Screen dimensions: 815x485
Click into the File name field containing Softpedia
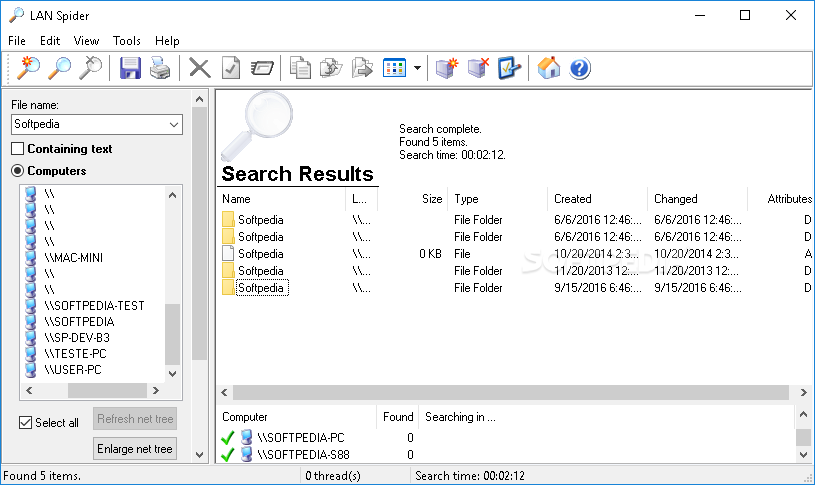click(89, 125)
